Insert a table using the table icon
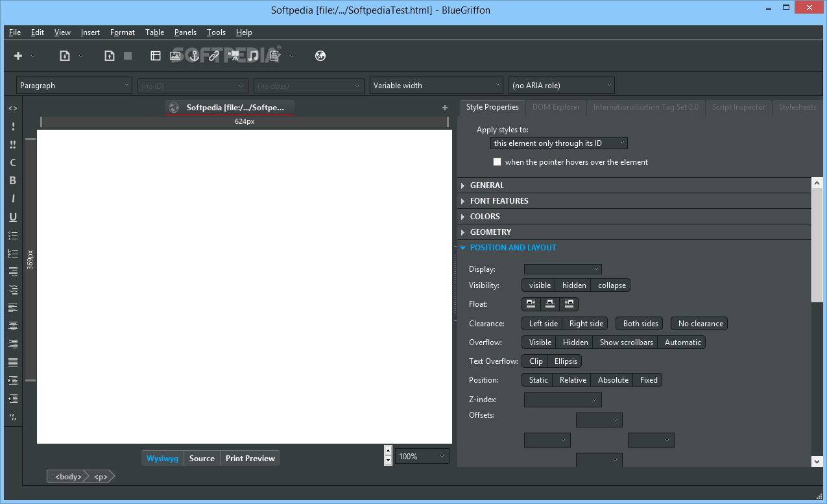 pyautogui.click(x=156, y=56)
